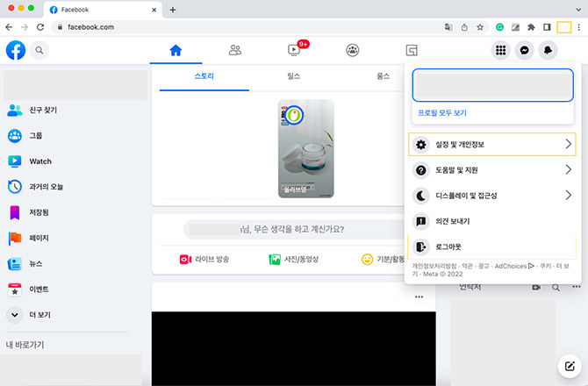
Task: Switch to the 릴스 tab
Action: pos(293,76)
